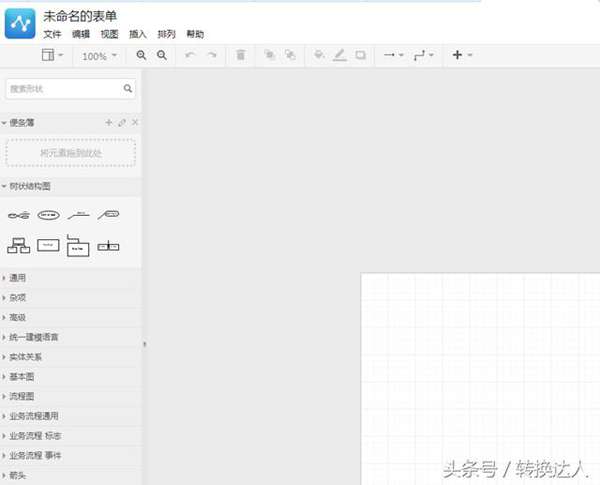
Task: Click the scratchpad close X icon
Action: [x=135, y=122]
